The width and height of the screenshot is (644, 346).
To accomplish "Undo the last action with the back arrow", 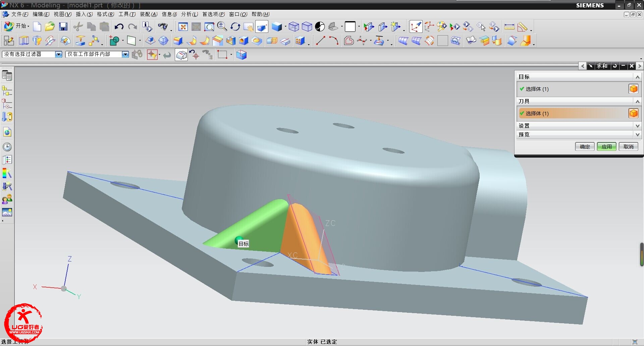I will pos(119,26).
